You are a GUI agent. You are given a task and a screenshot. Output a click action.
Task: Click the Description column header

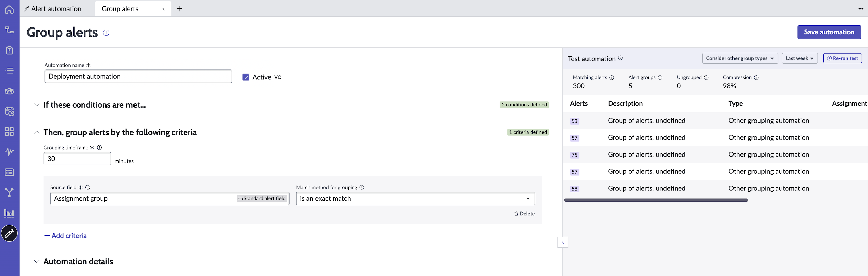point(625,104)
